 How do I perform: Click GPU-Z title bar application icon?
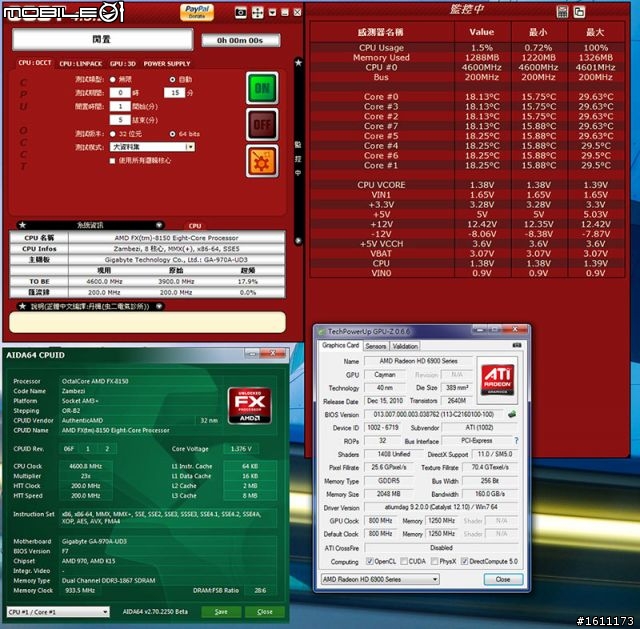click(321, 331)
